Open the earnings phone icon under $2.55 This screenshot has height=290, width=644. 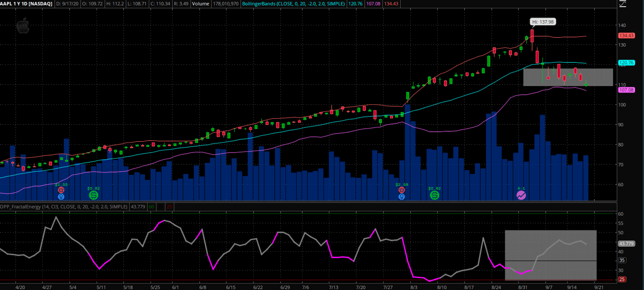pos(61,190)
